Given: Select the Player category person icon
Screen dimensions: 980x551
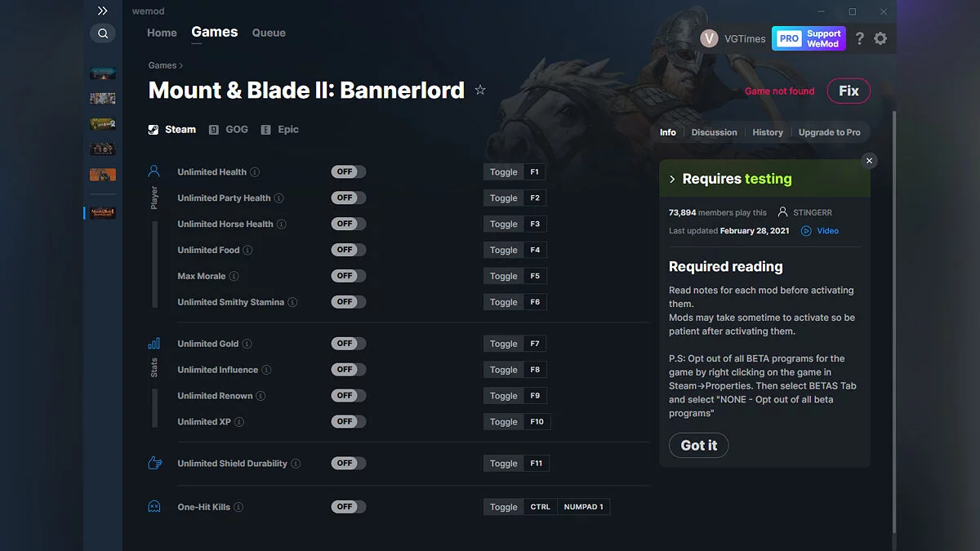Looking at the screenshot, I should [x=154, y=171].
